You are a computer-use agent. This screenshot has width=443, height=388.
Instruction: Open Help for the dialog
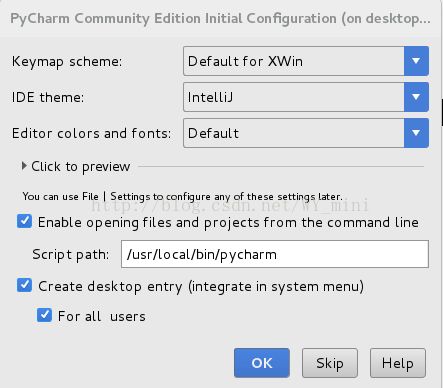pyautogui.click(x=398, y=363)
